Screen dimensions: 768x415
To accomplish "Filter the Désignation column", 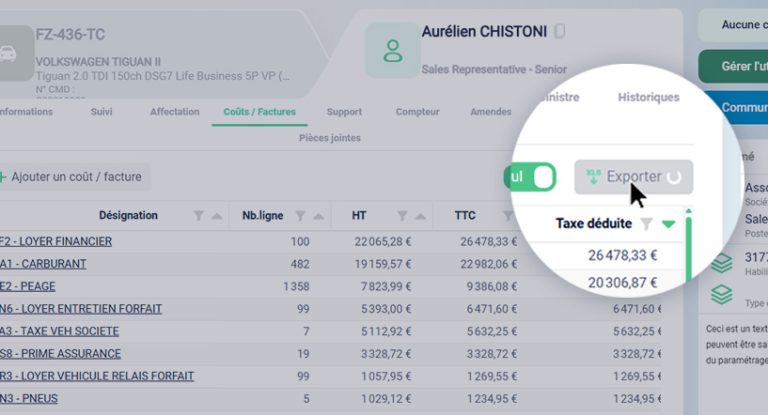I will point(198,216).
